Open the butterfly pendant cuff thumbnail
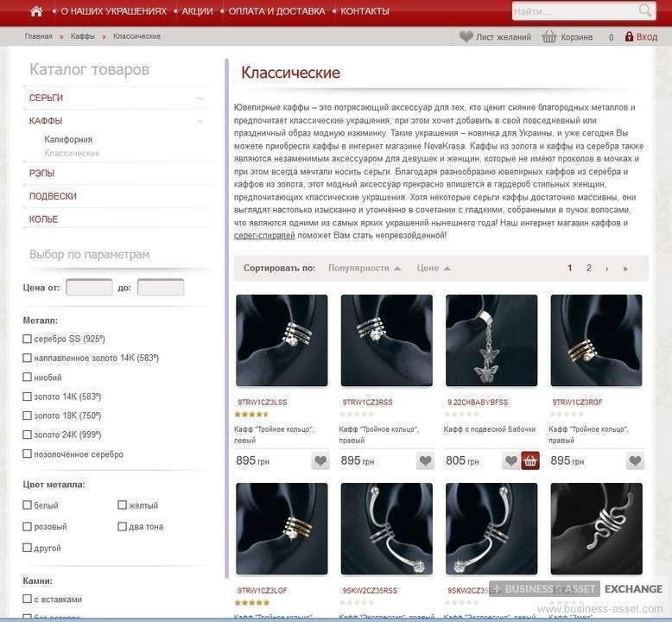The width and height of the screenshot is (672, 622). (x=491, y=340)
